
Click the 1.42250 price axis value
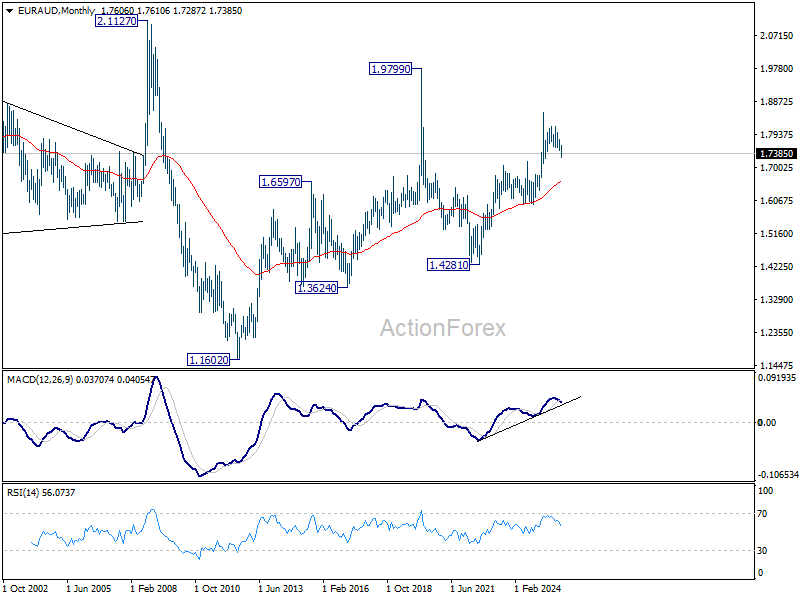tap(777, 267)
